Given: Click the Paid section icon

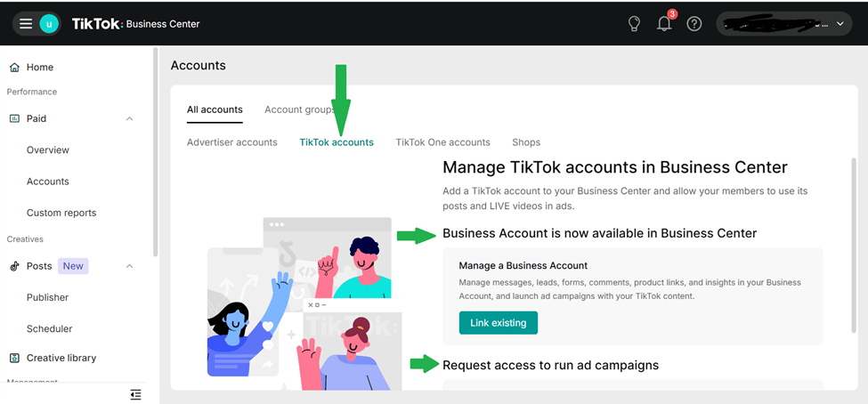Looking at the screenshot, I should pos(14,118).
